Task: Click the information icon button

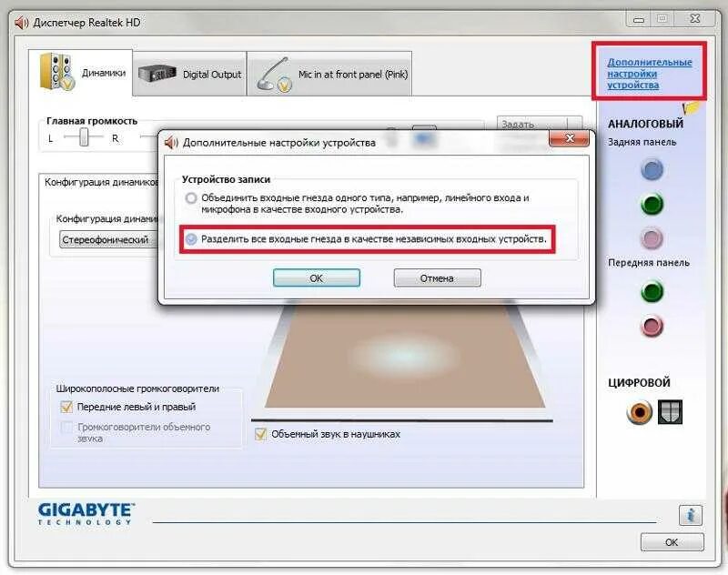Action: tap(691, 515)
